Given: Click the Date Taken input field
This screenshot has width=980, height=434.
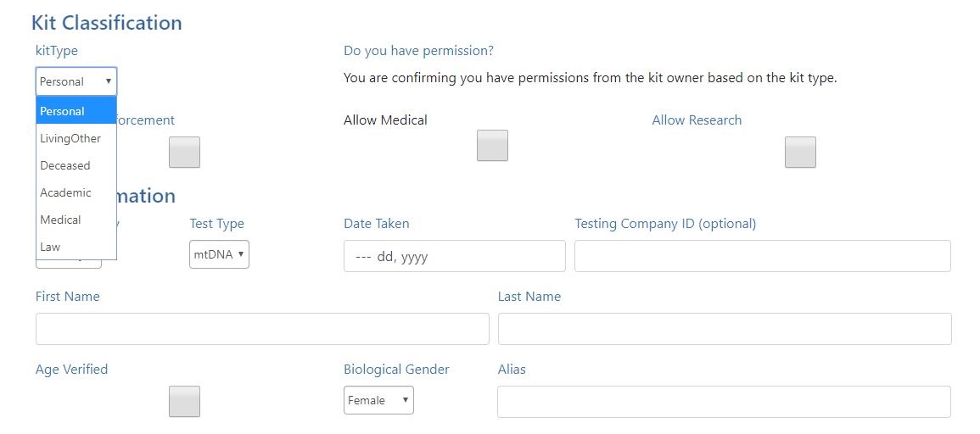Looking at the screenshot, I should click(x=454, y=256).
